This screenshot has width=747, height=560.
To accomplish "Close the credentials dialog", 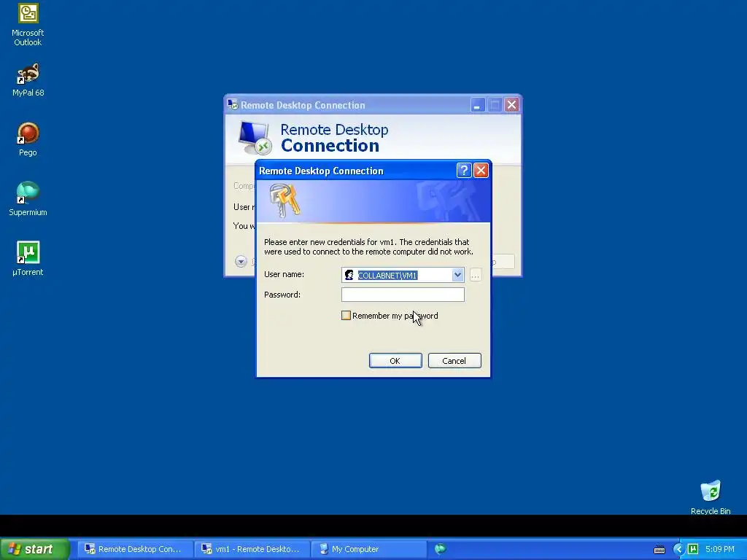I will coord(481,171).
